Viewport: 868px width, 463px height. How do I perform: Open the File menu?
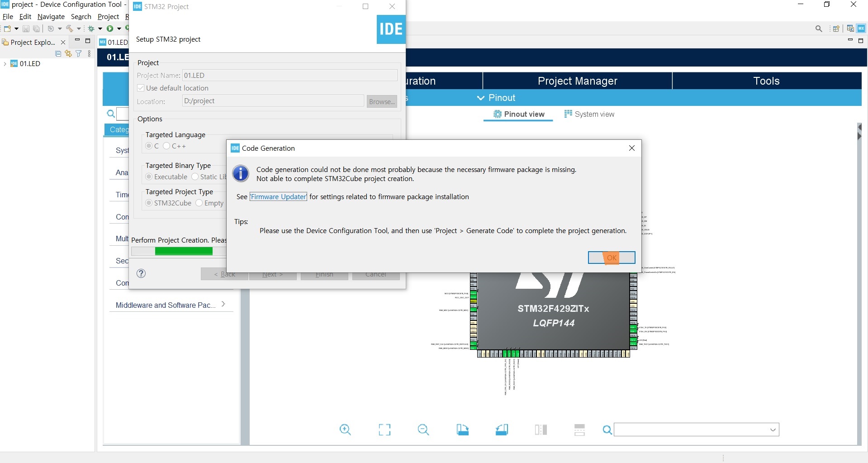tap(8, 17)
